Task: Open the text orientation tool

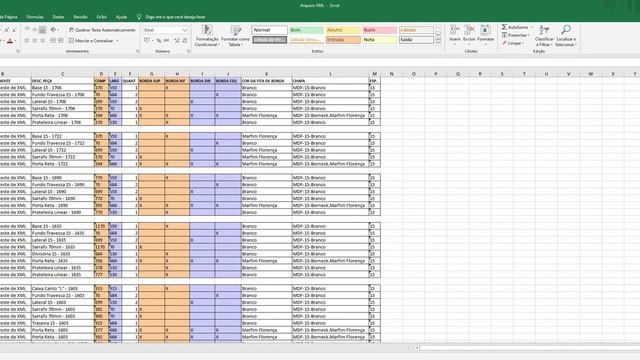Action: [53, 30]
